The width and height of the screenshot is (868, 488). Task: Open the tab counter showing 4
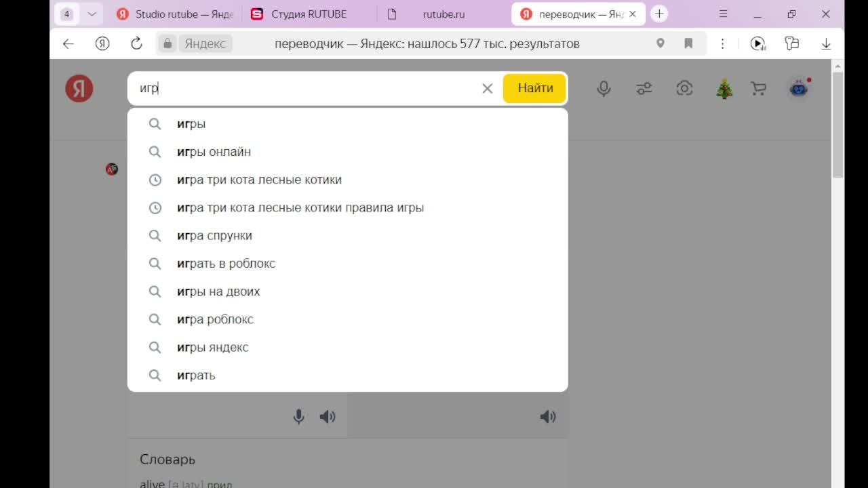pyautogui.click(x=66, y=14)
